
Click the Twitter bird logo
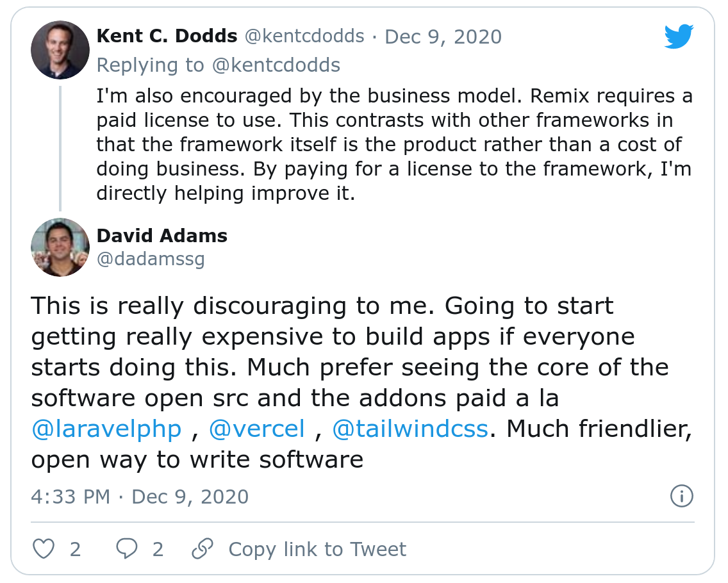click(x=679, y=38)
